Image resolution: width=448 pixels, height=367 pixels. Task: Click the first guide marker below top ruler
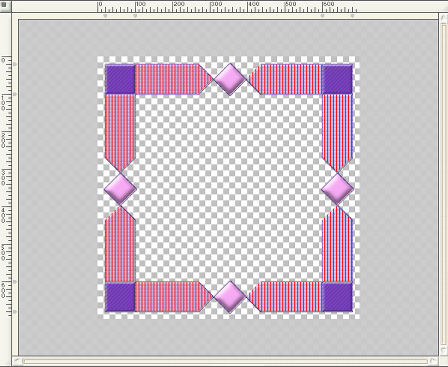click(105, 15)
